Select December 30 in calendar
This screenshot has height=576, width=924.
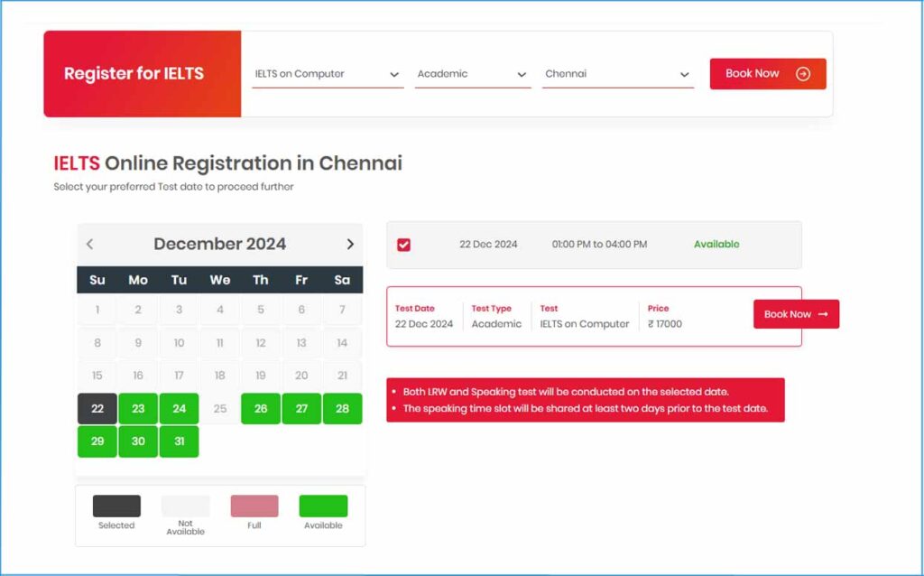(x=138, y=441)
